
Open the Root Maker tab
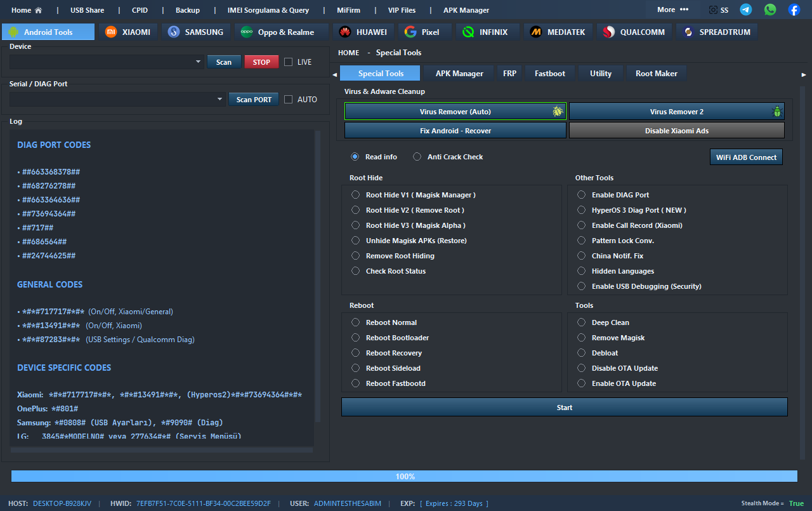[x=656, y=74]
